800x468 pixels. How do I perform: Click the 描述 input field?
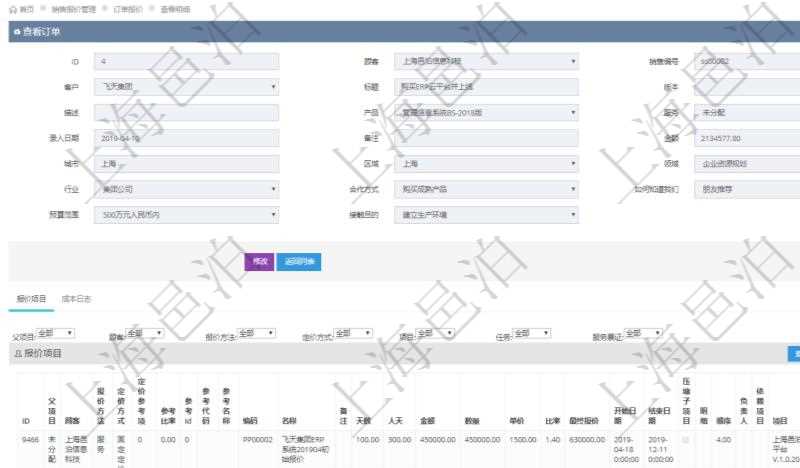[187, 112]
